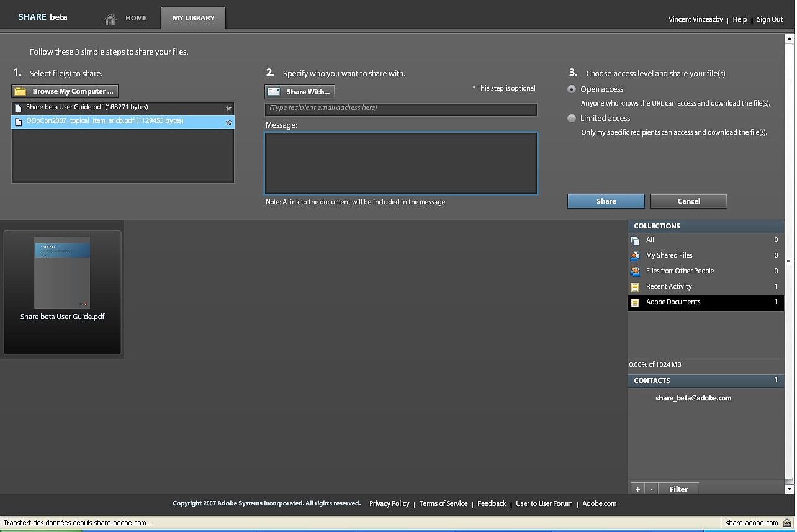
Task: Open Files from Other People collection
Action: (x=706, y=271)
